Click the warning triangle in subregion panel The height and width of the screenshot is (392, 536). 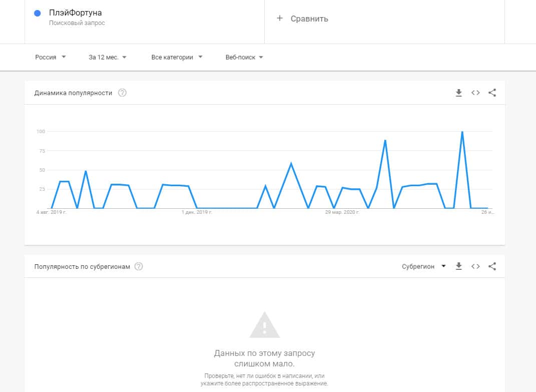pyautogui.click(x=264, y=324)
